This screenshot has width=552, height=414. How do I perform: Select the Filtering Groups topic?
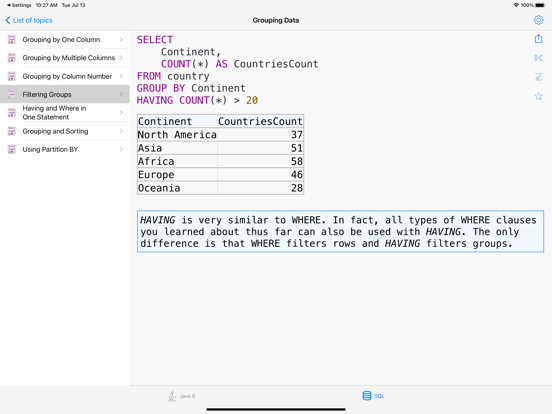click(65, 94)
